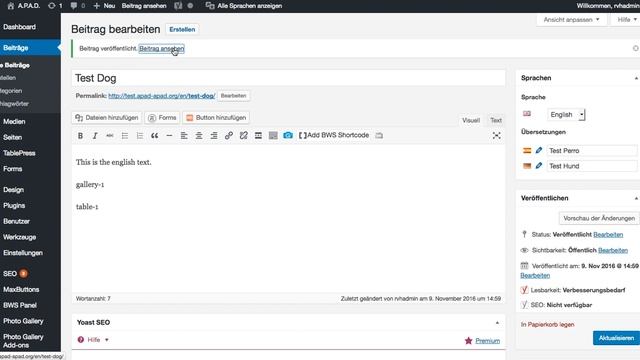
Task: Click Add BWS Shortcode button
Action: point(334,135)
